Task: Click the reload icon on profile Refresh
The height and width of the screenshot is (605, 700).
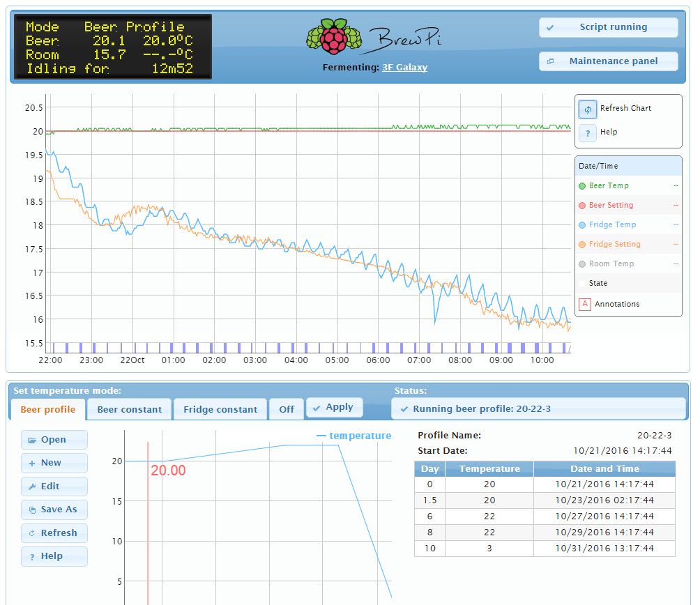Action: pyautogui.click(x=31, y=533)
